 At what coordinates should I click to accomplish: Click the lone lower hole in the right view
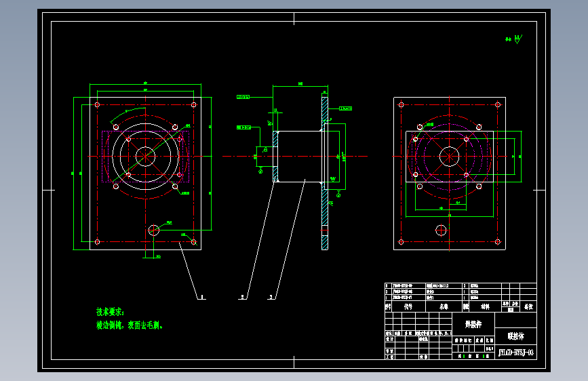pos(441,230)
